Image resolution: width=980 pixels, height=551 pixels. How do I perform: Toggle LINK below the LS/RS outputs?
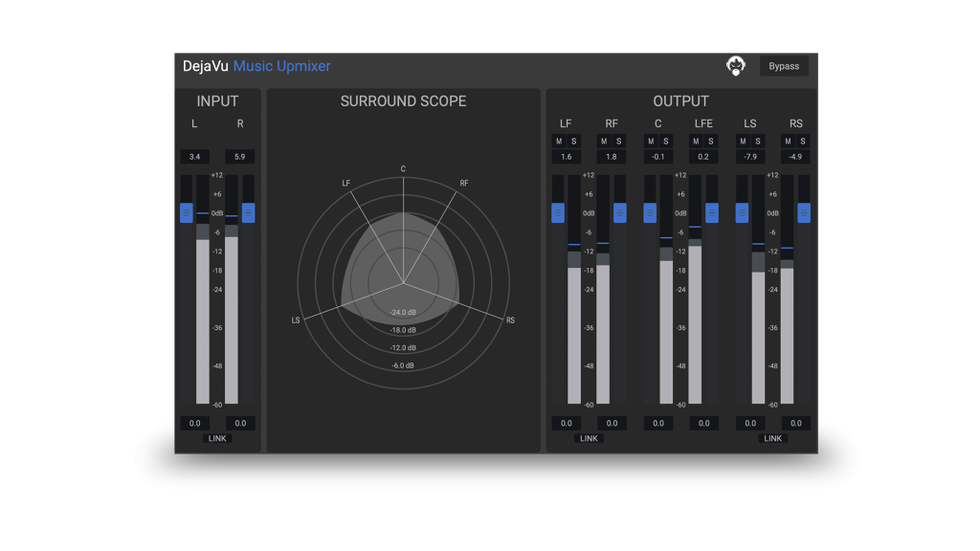pyautogui.click(x=772, y=438)
